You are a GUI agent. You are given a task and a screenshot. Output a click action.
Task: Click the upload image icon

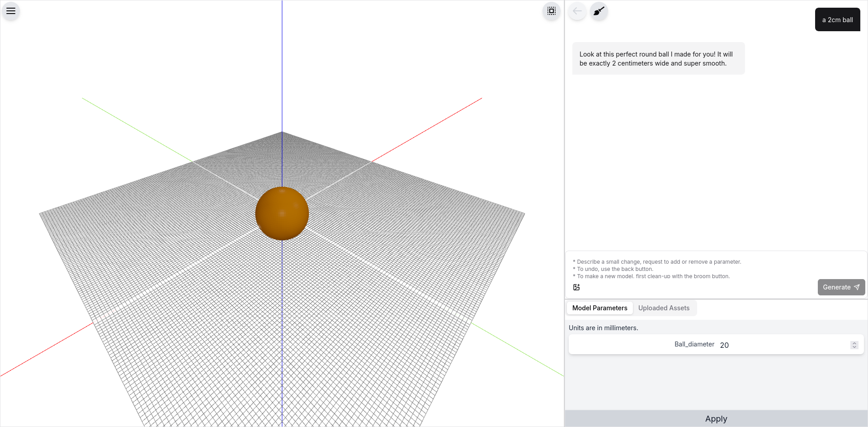(576, 287)
